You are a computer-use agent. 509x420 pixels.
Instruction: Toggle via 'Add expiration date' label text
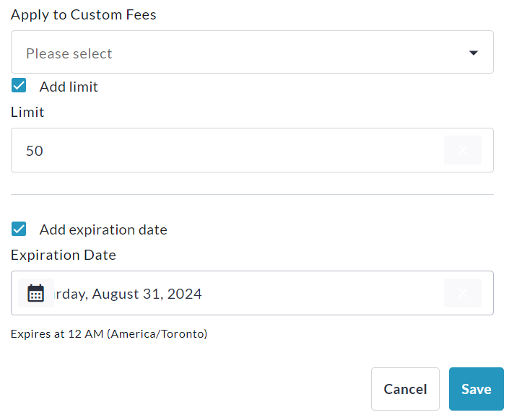(103, 229)
